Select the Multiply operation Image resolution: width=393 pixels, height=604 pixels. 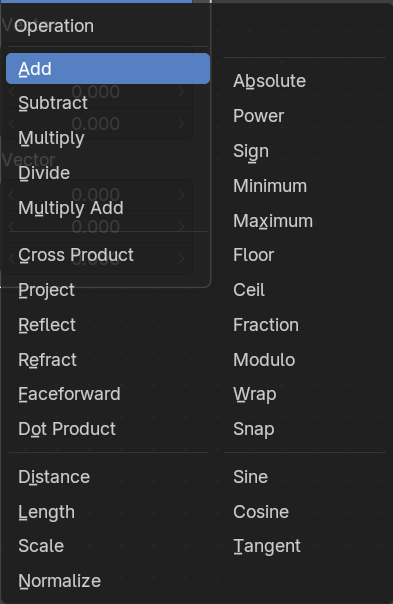(x=108, y=138)
